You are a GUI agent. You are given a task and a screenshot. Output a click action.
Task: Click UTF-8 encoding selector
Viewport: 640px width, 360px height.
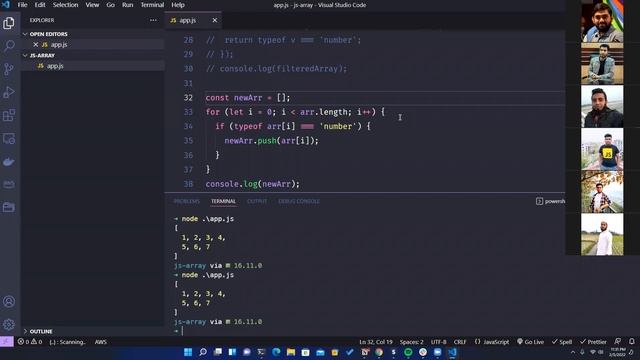(438, 342)
